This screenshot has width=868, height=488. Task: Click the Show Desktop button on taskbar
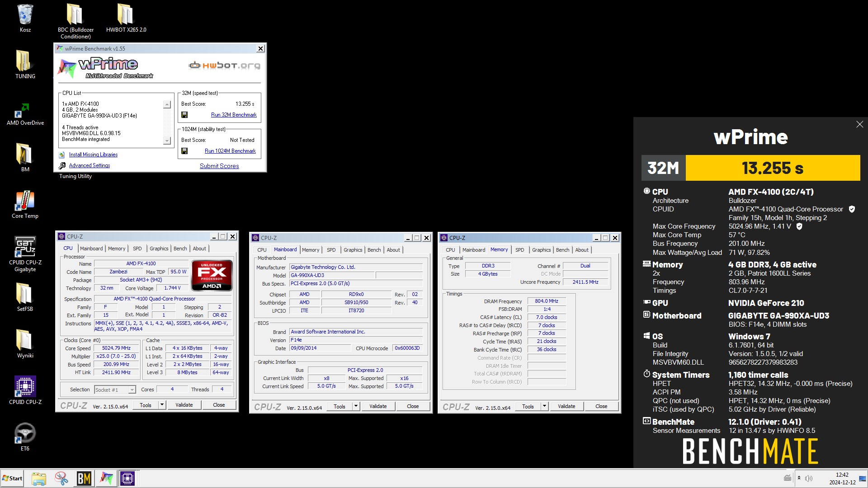tap(863, 478)
